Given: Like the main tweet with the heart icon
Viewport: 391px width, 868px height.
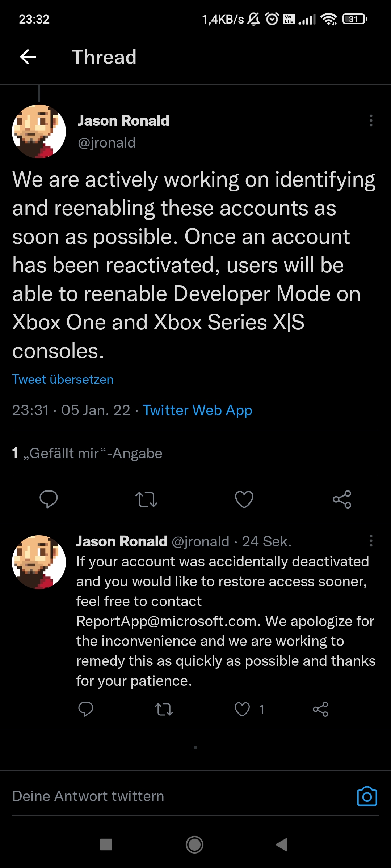Looking at the screenshot, I should tap(244, 499).
